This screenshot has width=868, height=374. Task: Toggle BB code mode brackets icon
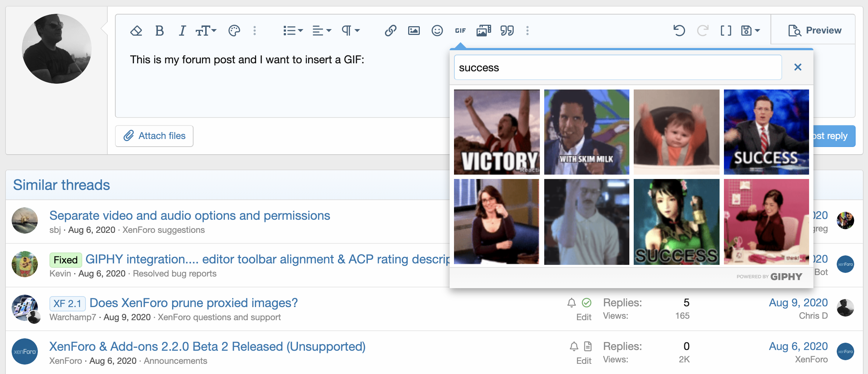[x=726, y=31]
